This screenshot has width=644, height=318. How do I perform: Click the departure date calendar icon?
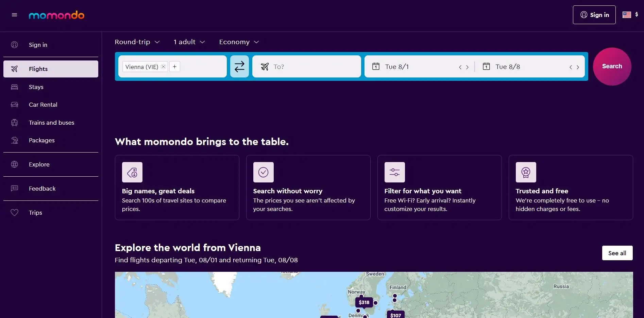pos(376,67)
